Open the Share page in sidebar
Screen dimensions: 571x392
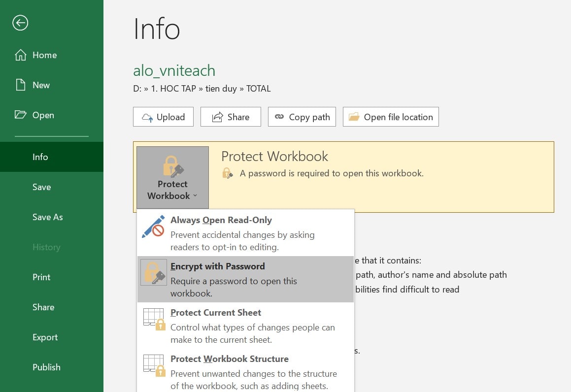52,307
